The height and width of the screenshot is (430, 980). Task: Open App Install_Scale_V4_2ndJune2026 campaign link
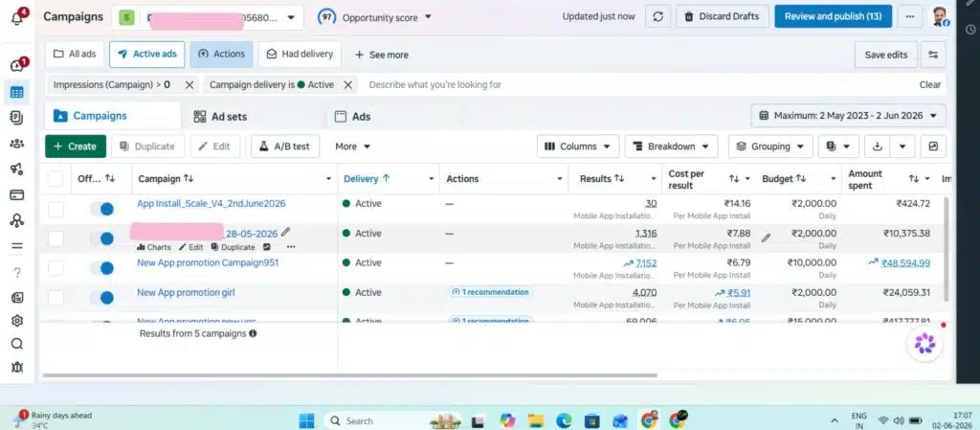(212, 203)
